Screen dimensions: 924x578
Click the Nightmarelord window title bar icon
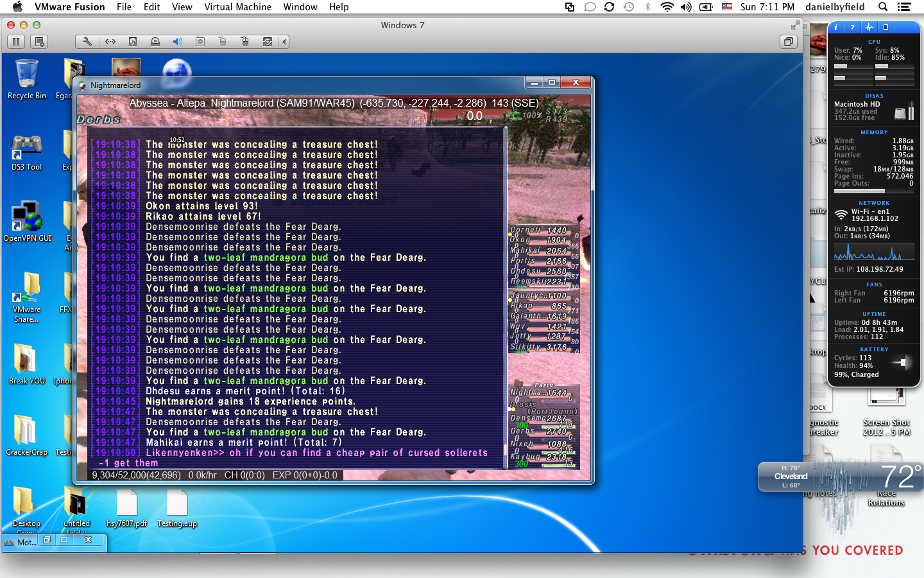[x=82, y=85]
